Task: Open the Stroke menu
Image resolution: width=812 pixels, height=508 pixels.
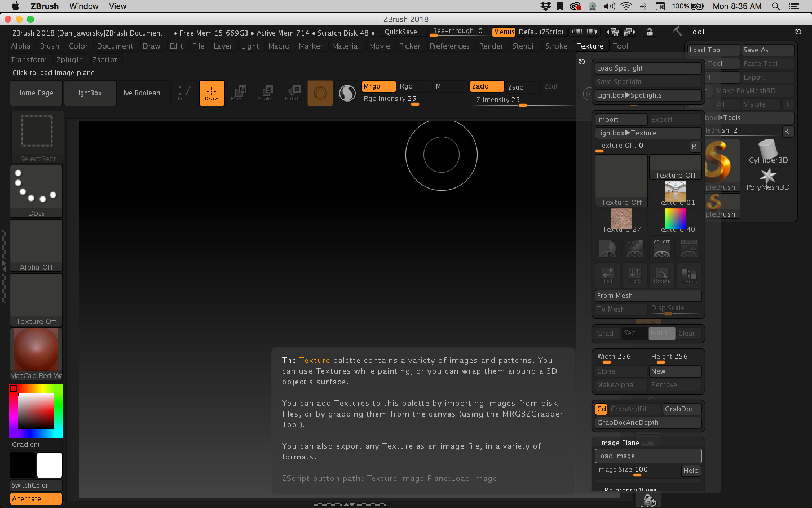Action: (556, 46)
